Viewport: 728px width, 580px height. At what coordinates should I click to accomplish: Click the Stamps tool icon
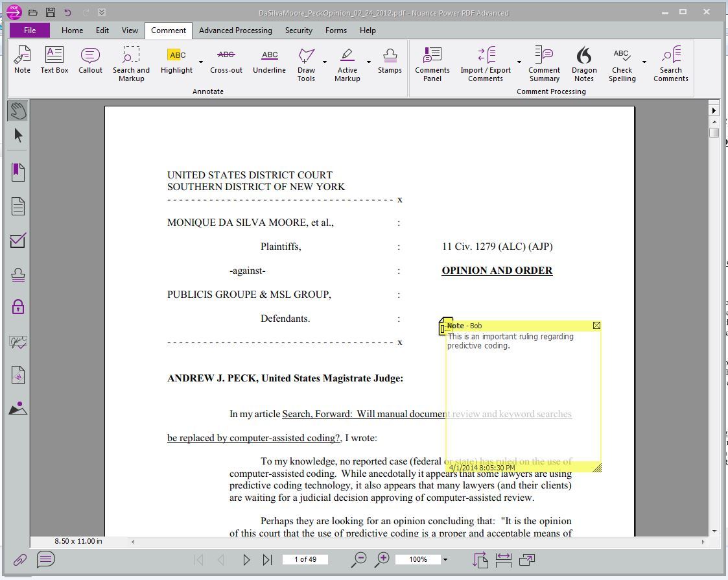390,60
